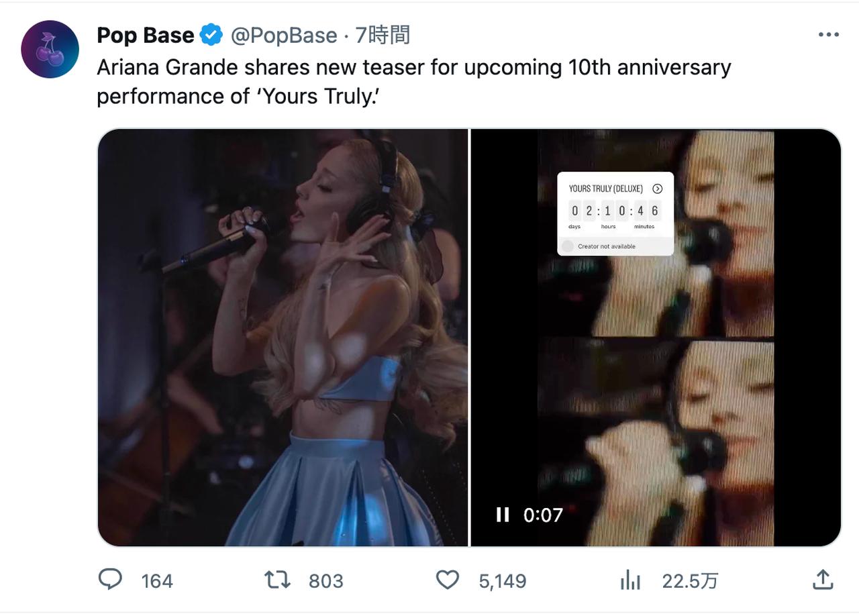Enlarge the left photo of singer with microphone
Screen dimensions: 859x616
(x=283, y=337)
